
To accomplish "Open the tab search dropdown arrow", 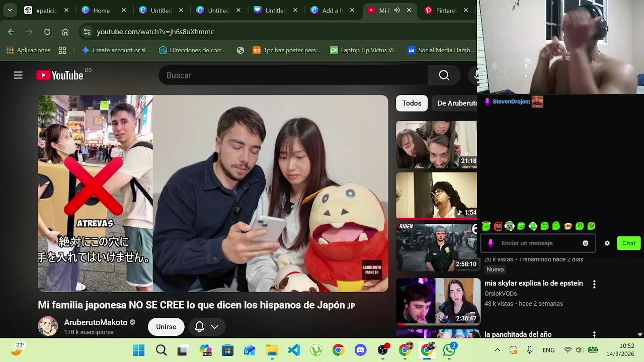I will 10,10.
